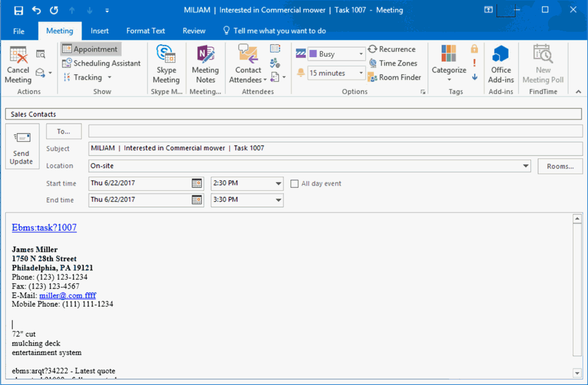Click the Office Add-ins icon

click(501, 65)
